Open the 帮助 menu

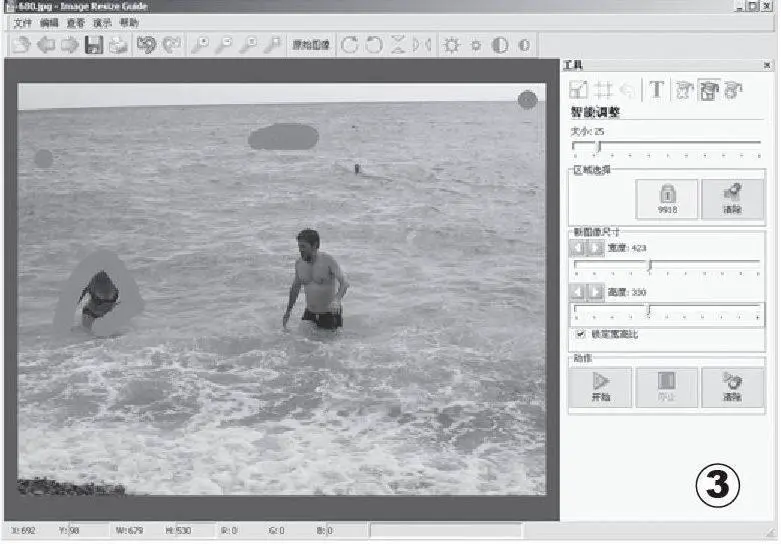[x=129, y=22]
